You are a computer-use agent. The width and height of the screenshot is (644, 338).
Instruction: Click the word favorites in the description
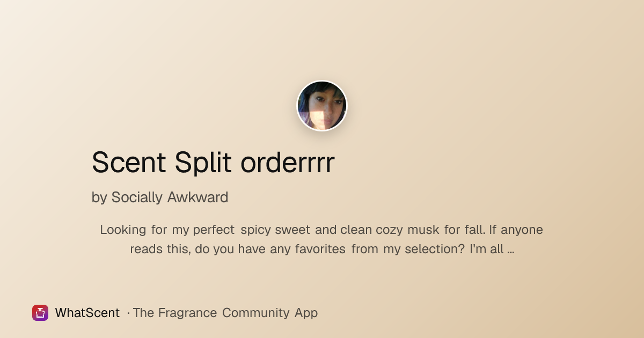(x=320, y=249)
